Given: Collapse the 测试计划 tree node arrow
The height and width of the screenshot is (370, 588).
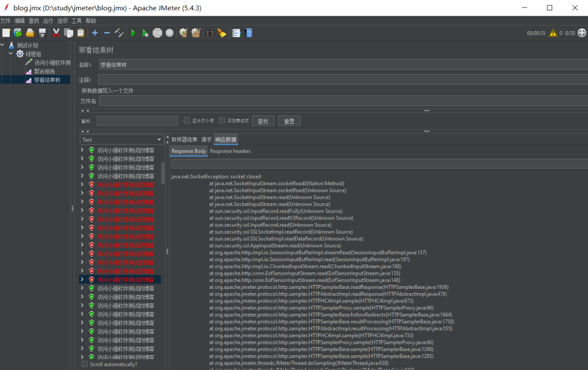Looking at the screenshot, I should tap(2, 45).
